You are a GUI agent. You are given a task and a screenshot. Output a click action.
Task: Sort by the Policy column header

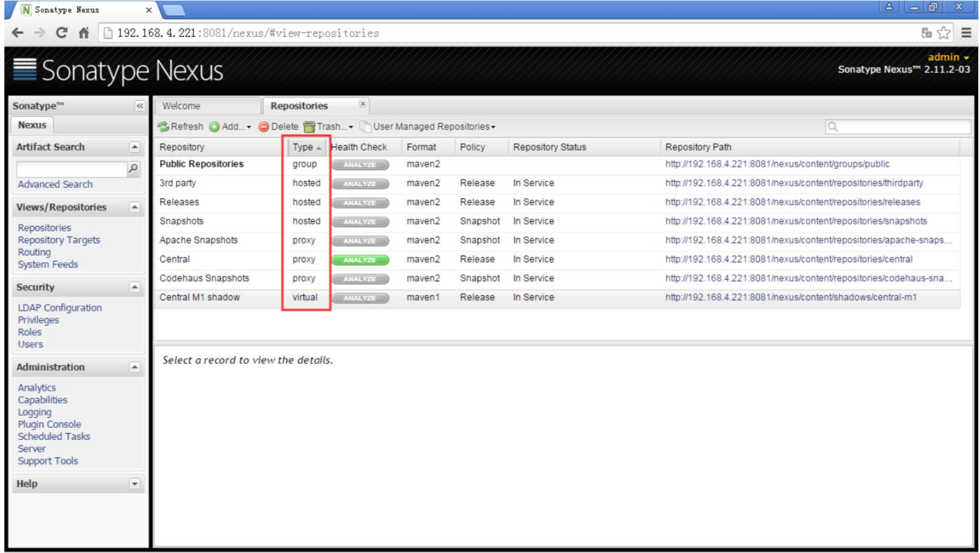pos(481,147)
